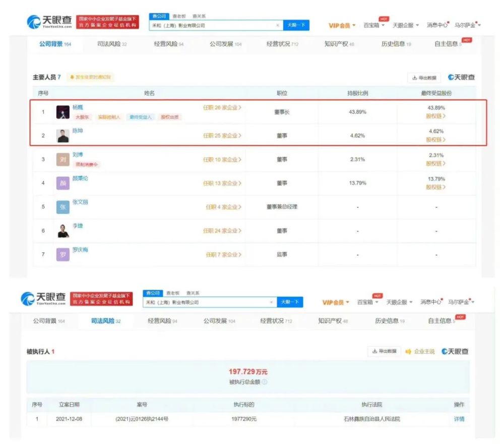Click 天眼一下 search button above 被执行人
This screenshot has width=504, height=448.
(290, 302)
